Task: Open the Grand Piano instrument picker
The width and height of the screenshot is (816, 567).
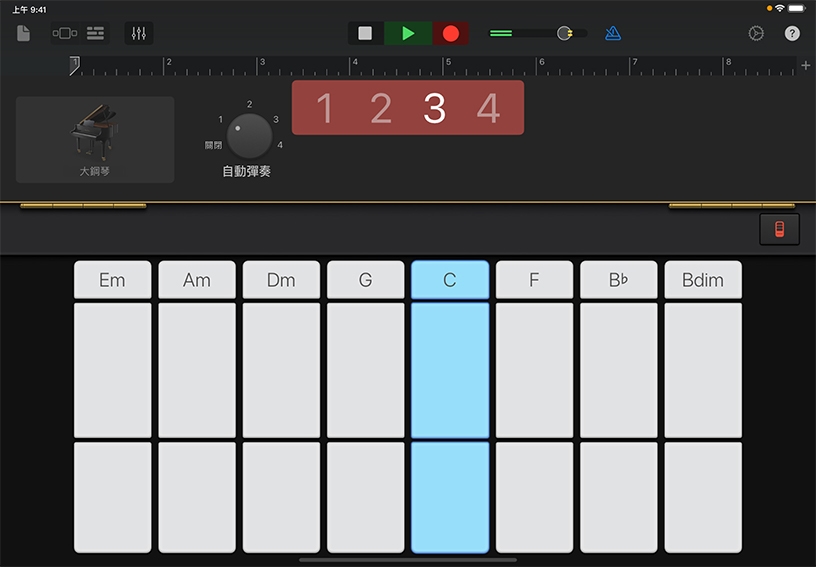Action: 95,139
